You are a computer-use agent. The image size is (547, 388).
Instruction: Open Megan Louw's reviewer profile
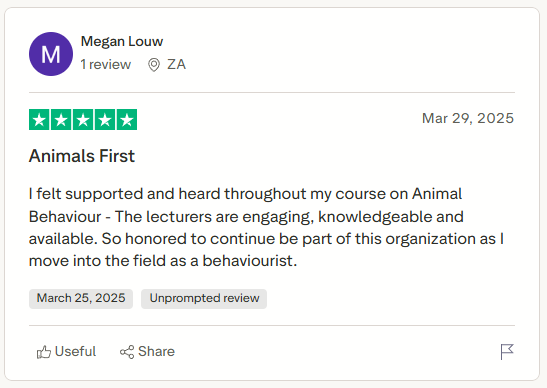[122, 42]
